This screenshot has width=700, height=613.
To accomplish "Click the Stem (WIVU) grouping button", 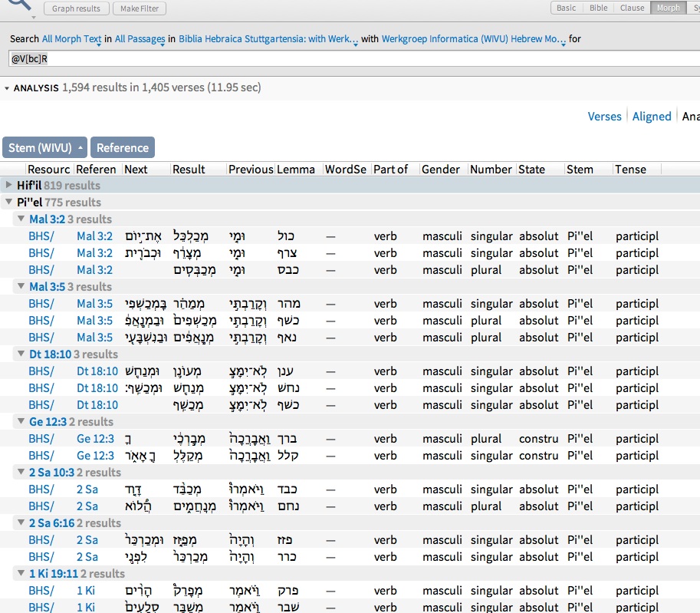I will [44, 147].
